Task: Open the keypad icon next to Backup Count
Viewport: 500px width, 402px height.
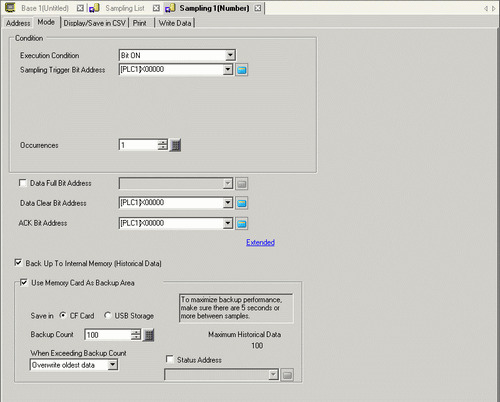Action: coord(149,335)
